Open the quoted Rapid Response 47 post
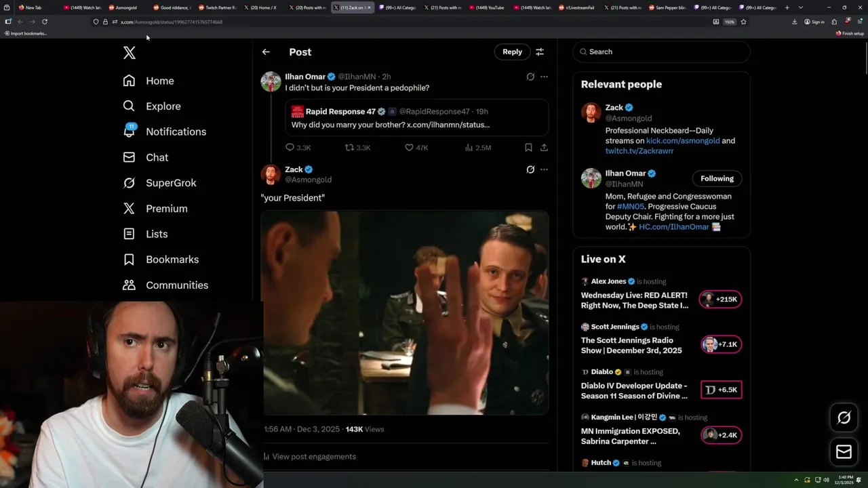The image size is (868, 488). click(x=417, y=118)
